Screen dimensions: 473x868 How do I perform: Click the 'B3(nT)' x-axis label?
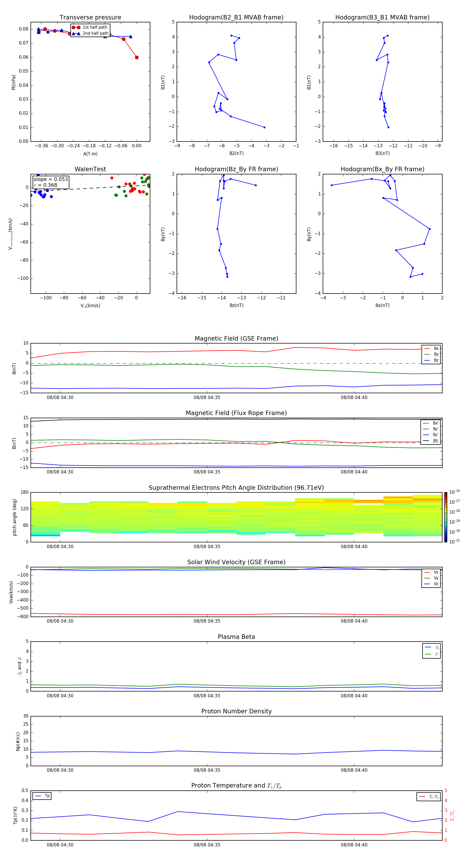pyautogui.click(x=382, y=153)
